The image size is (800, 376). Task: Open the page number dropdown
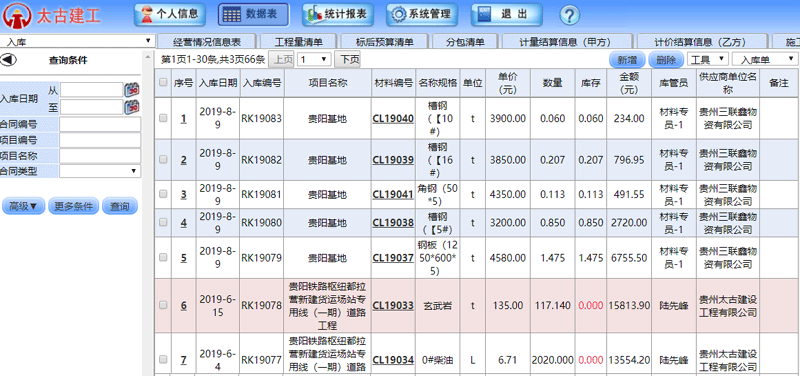click(314, 60)
